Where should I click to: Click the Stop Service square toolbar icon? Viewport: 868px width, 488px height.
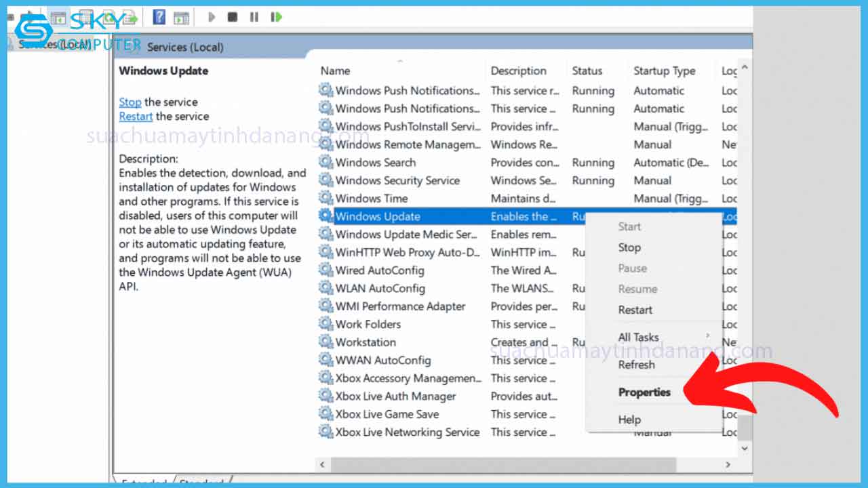(233, 17)
